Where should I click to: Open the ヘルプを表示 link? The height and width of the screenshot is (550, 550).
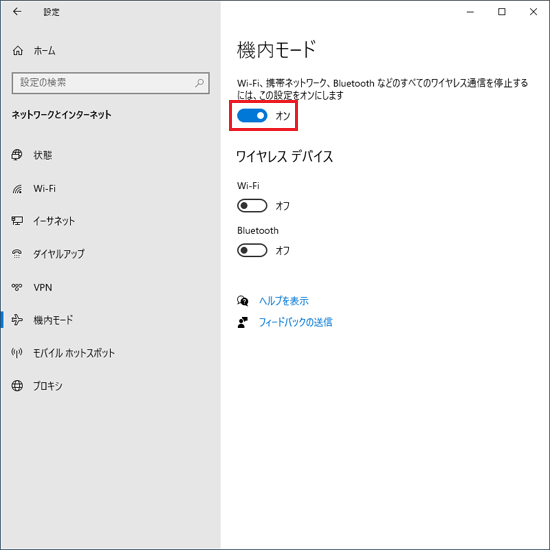pyautogui.click(x=284, y=301)
